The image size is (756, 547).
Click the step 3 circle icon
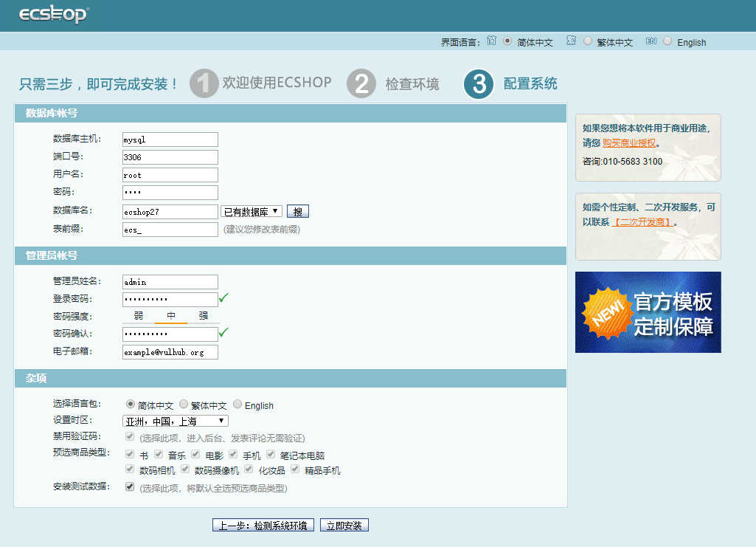[x=478, y=84]
